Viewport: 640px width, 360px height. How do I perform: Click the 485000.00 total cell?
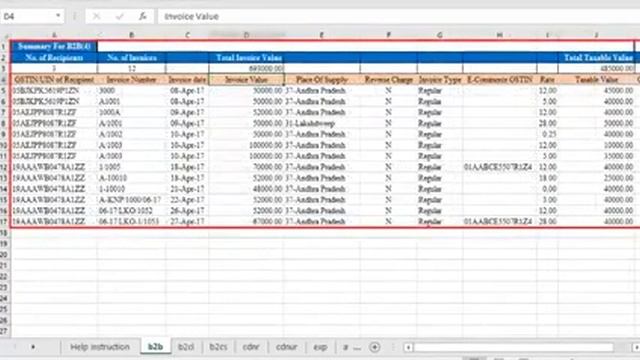click(596, 69)
